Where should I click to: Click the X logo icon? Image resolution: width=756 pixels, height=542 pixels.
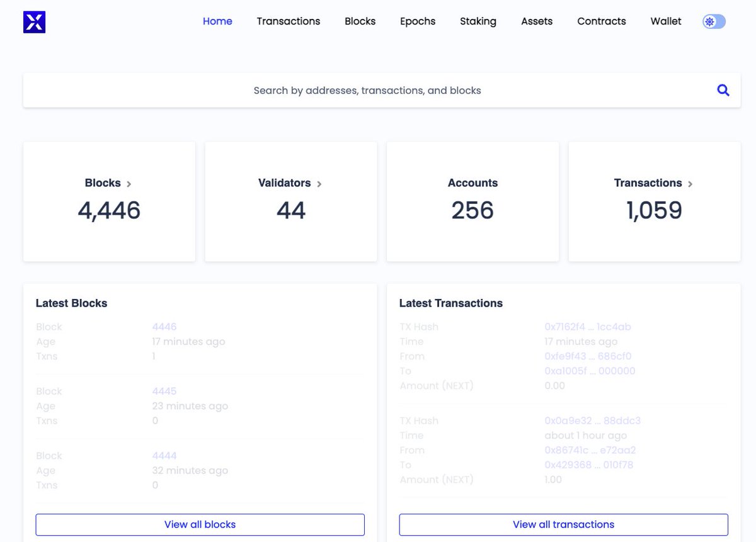click(x=34, y=22)
